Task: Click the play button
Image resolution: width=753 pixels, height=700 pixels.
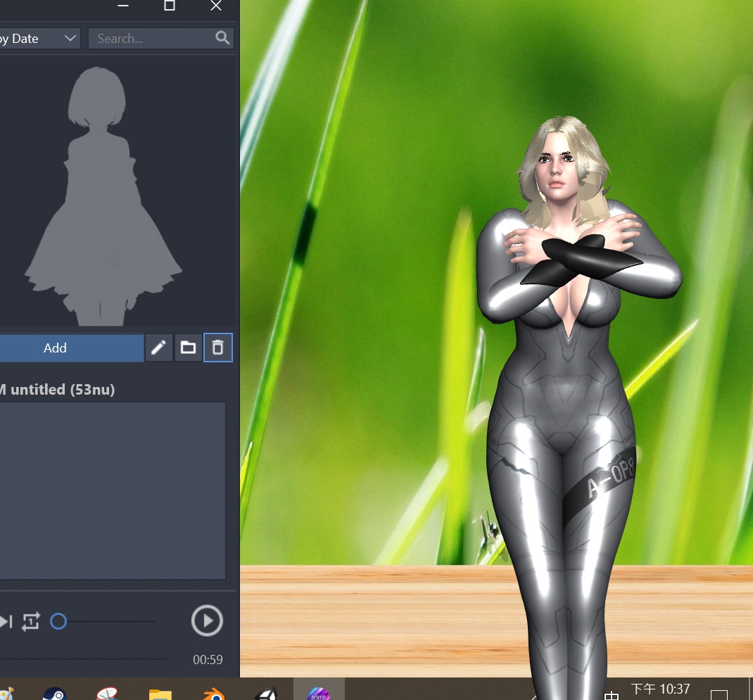Action: (x=207, y=621)
